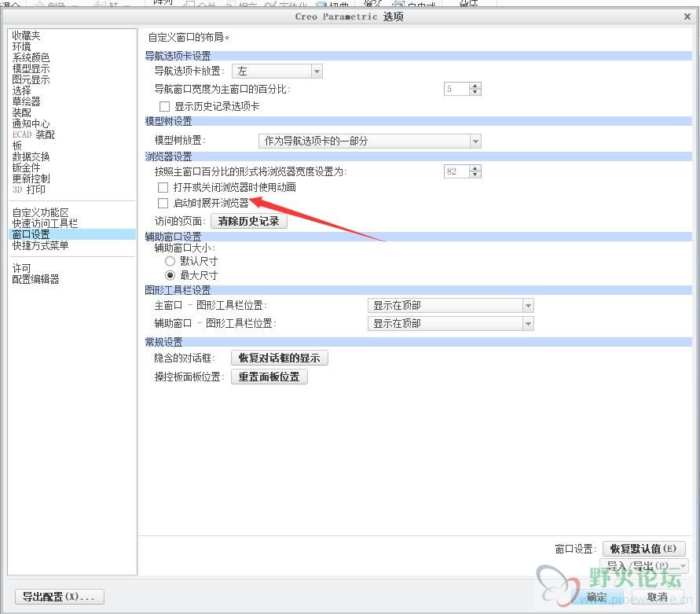Open 导航选项卡放置 dropdown showing 左
700x614 pixels.
click(277, 71)
